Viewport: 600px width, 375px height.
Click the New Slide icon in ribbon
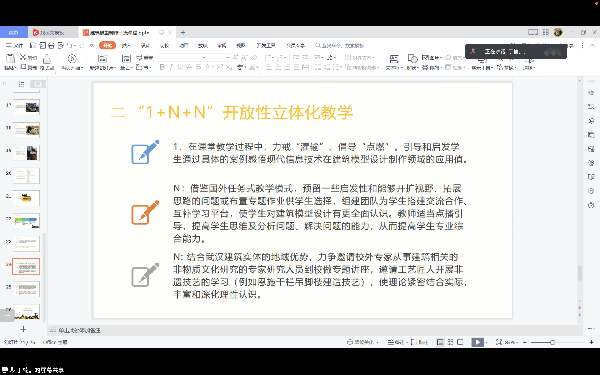[102, 59]
